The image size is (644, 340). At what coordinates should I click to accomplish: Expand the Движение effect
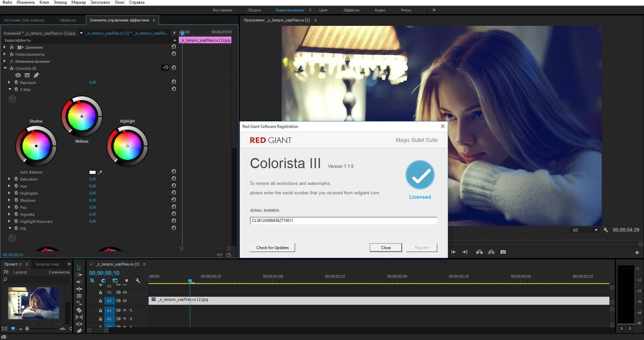pyautogui.click(x=4, y=47)
